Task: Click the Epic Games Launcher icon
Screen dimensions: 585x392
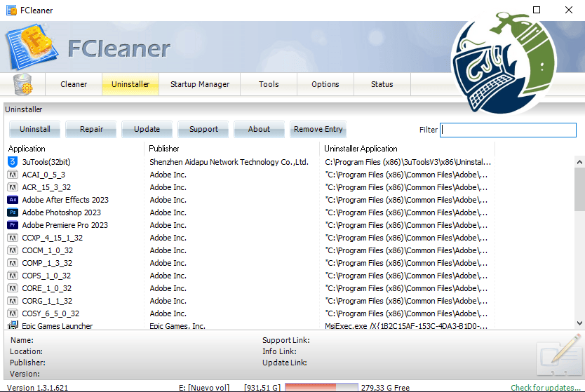Action: click(13, 325)
